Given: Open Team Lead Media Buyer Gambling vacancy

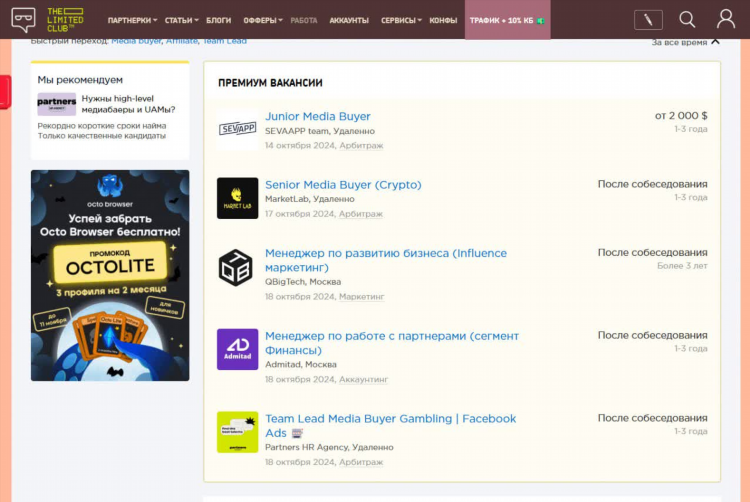Looking at the screenshot, I should [x=390, y=426].
